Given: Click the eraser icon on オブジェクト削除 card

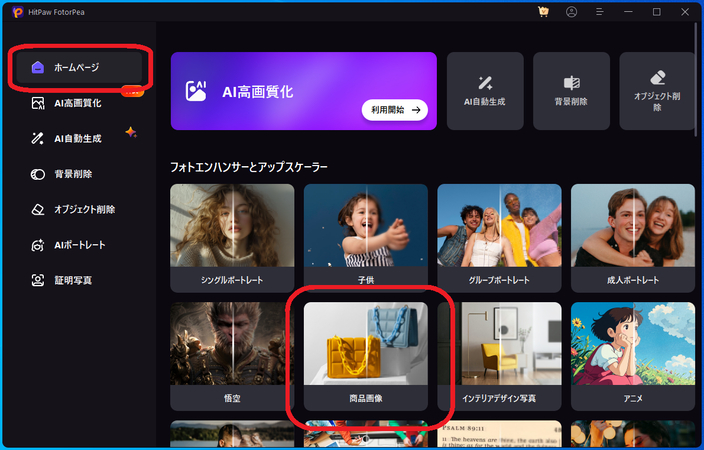Looking at the screenshot, I should 658,77.
